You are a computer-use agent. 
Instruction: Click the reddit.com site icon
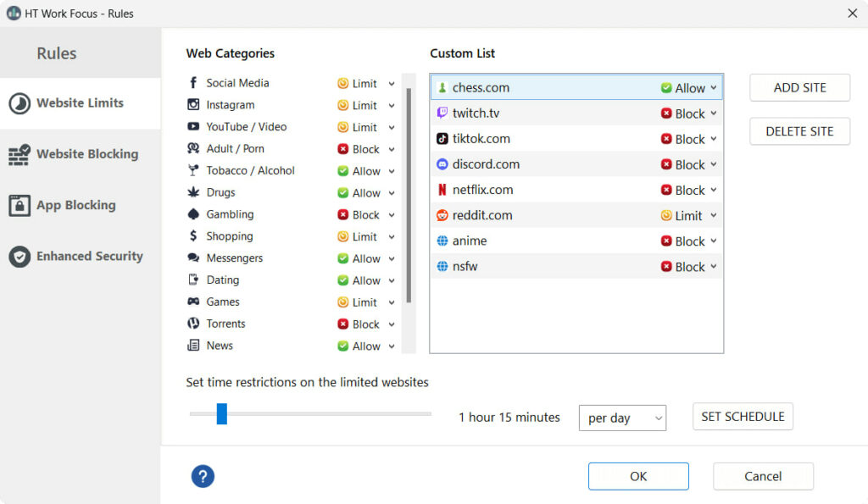[442, 215]
